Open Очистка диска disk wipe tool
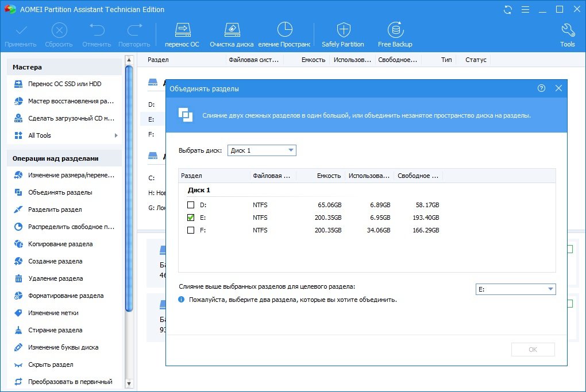586x392 pixels. point(232,34)
